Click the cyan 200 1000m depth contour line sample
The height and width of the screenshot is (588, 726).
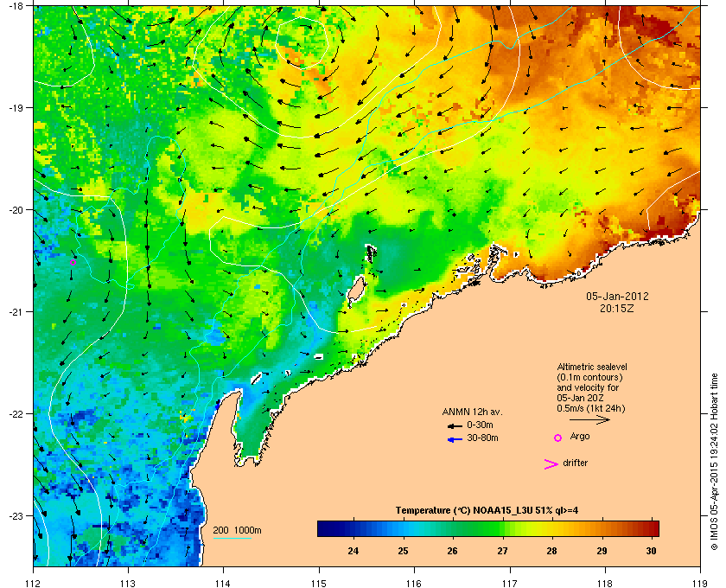[232, 538]
